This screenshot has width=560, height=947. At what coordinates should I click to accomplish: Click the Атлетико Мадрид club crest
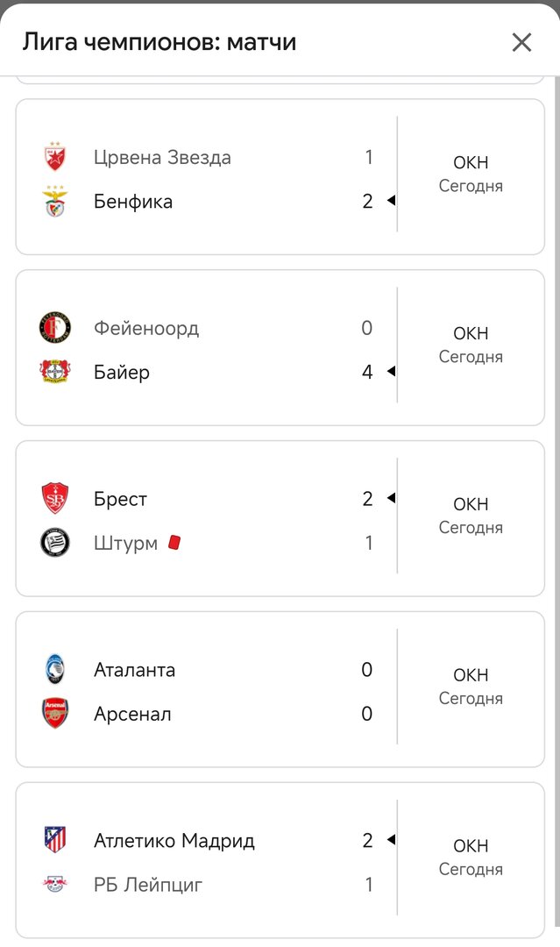[x=55, y=841]
